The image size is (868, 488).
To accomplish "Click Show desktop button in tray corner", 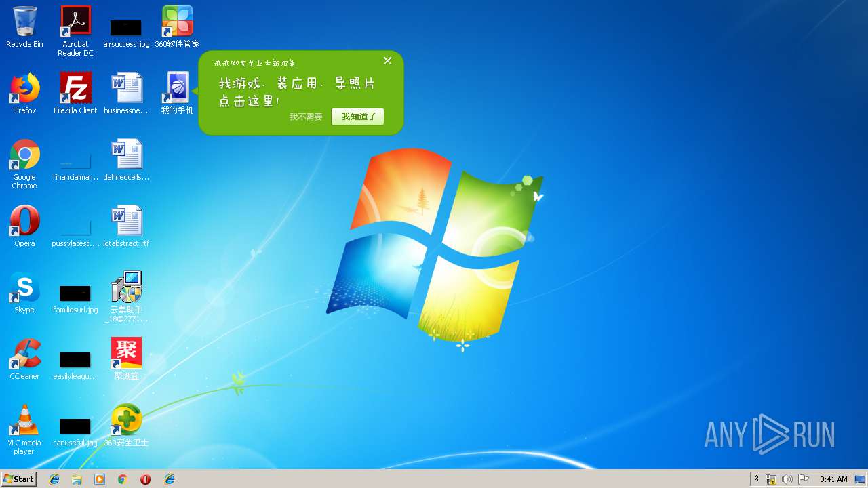I will (860, 479).
